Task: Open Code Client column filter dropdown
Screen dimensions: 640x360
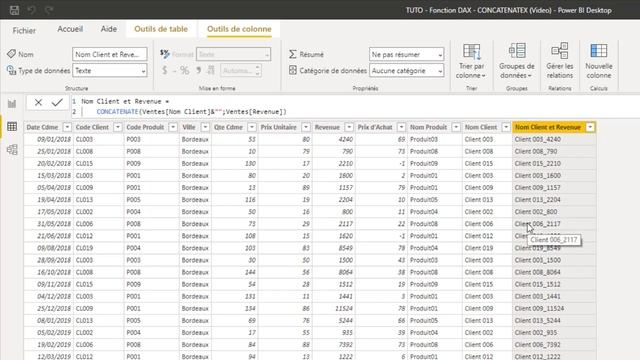Action: pyautogui.click(x=118, y=127)
